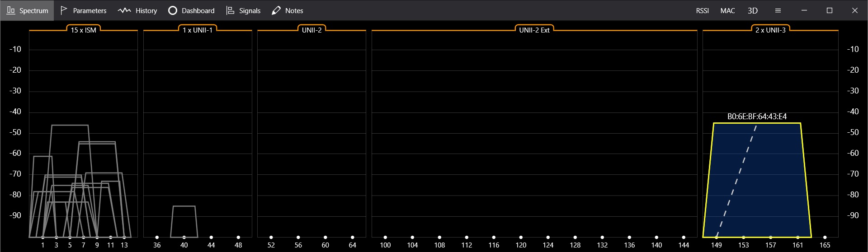Select the UNII-2 Ext band label

click(x=534, y=30)
